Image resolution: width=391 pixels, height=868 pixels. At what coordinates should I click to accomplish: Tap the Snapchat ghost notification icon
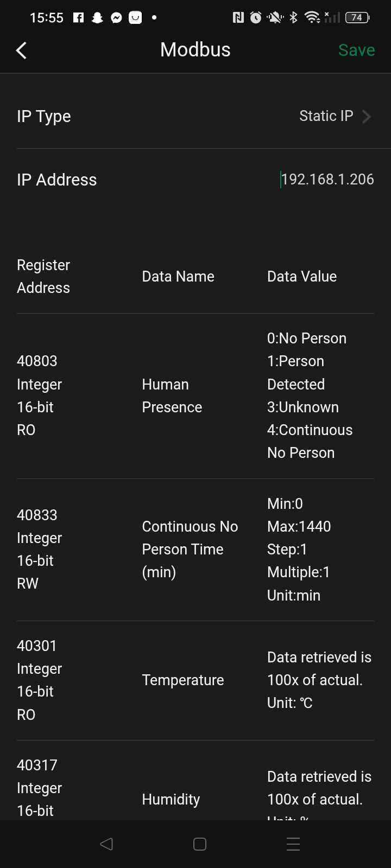click(x=98, y=17)
